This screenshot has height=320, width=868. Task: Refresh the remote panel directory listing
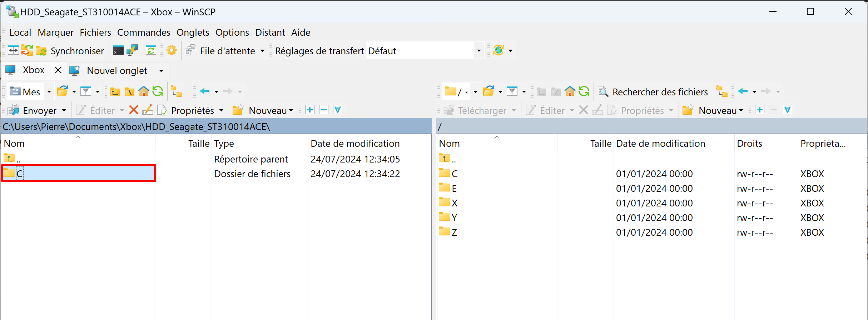[584, 91]
